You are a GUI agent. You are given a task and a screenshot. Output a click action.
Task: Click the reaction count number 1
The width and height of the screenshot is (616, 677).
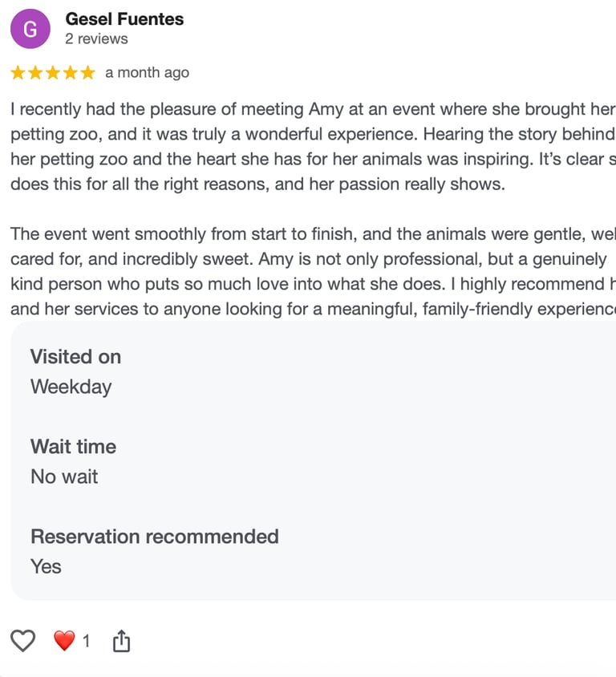point(87,641)
